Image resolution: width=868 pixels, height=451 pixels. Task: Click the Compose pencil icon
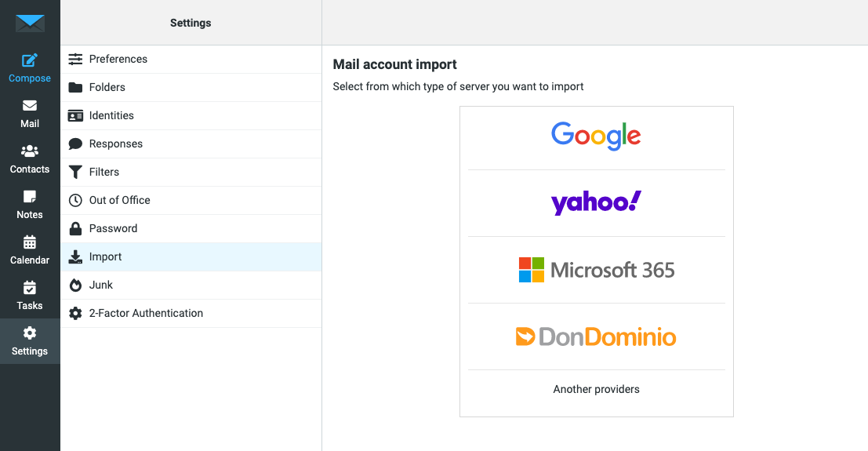29,60
